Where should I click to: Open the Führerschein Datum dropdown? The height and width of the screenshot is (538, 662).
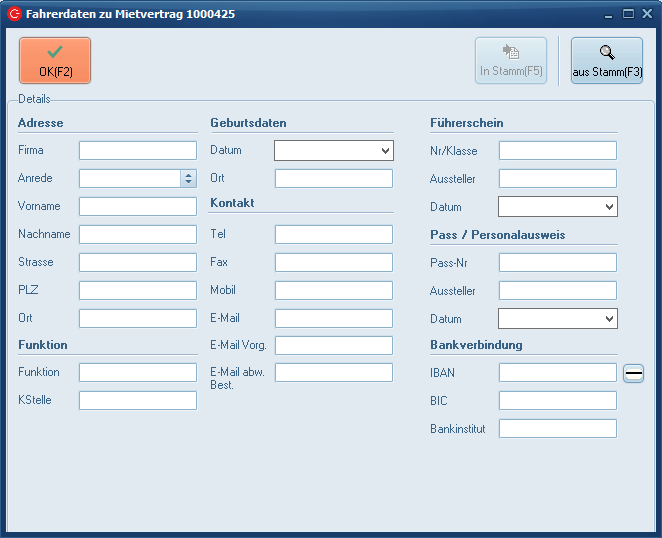(609, 207)
